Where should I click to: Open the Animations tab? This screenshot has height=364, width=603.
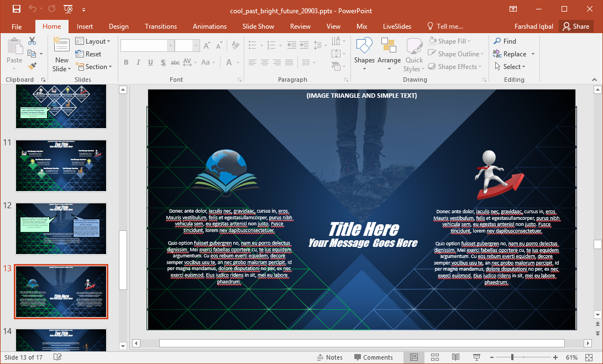coord(209,26)
